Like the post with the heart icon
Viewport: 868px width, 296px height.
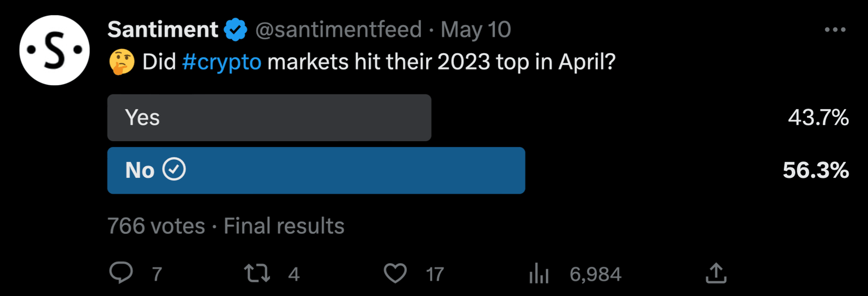[x=395, y=274]
